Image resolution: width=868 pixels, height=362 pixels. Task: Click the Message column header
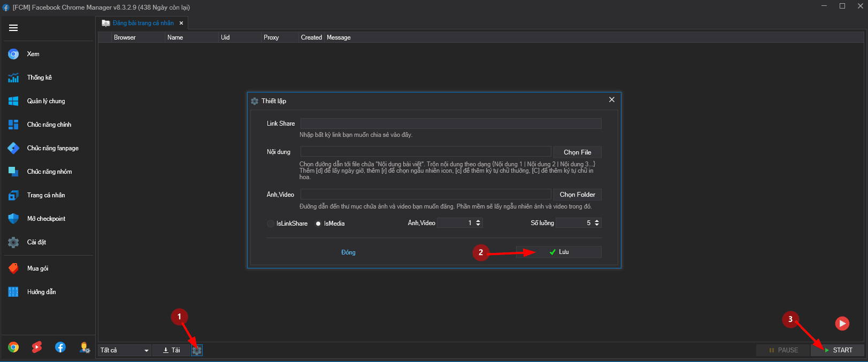(x=339, y=37)
